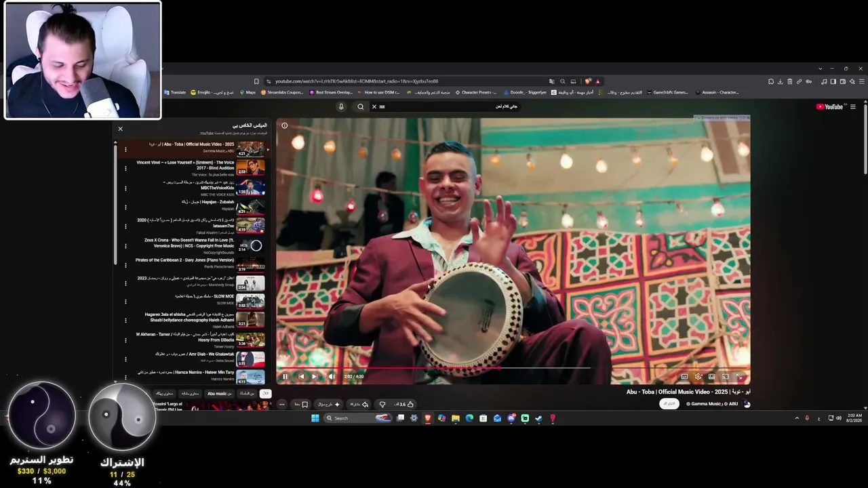
Task: Start voice search with the microphone
Action: point(341,106)
